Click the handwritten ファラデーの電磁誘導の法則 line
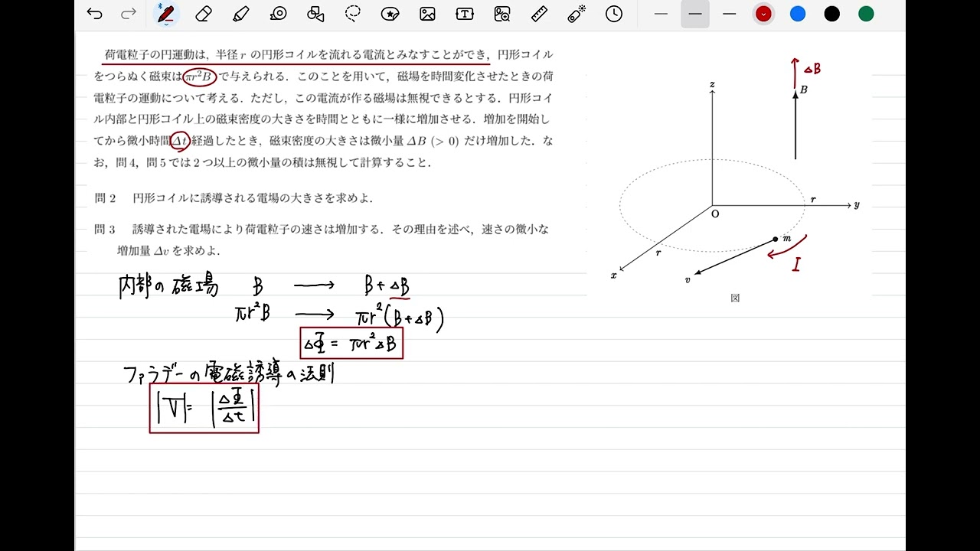Image resolution: width=980 pixels, height=551 pixels. (x=228, y=373)
